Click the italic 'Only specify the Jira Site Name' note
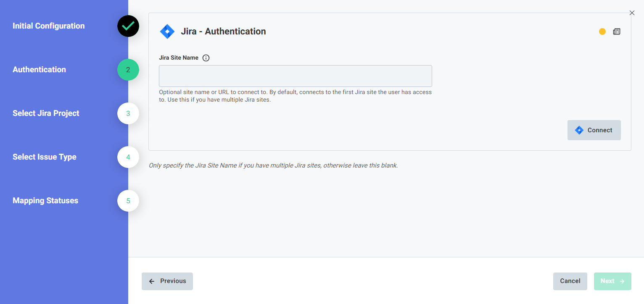The width and height of the screenshot is (644, 304). pos(273,165)
